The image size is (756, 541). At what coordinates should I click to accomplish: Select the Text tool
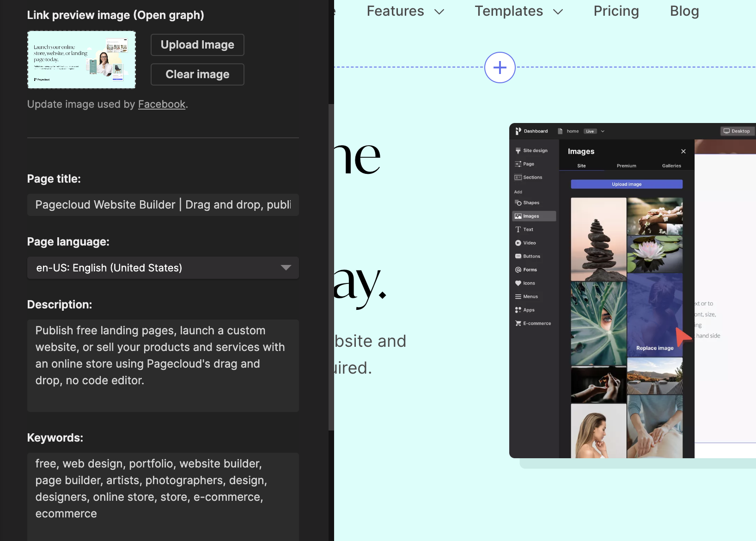[x=528, y=229]
